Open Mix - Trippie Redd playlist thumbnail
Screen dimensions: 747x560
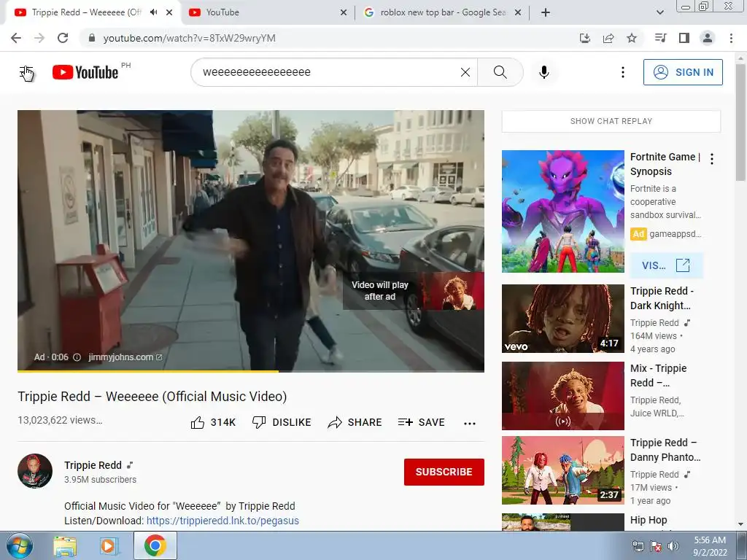pos(562,396)
